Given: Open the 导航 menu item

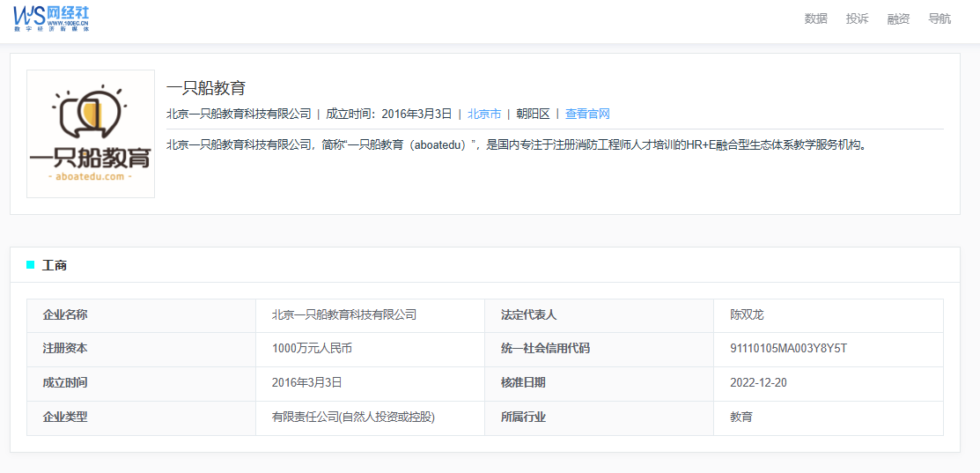Looking at the screenshot, I should (939, 18).
